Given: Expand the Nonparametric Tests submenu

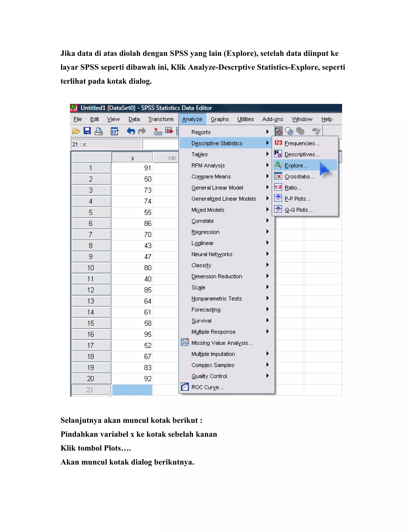Looking at the screenshot, I should coord(217,299).
